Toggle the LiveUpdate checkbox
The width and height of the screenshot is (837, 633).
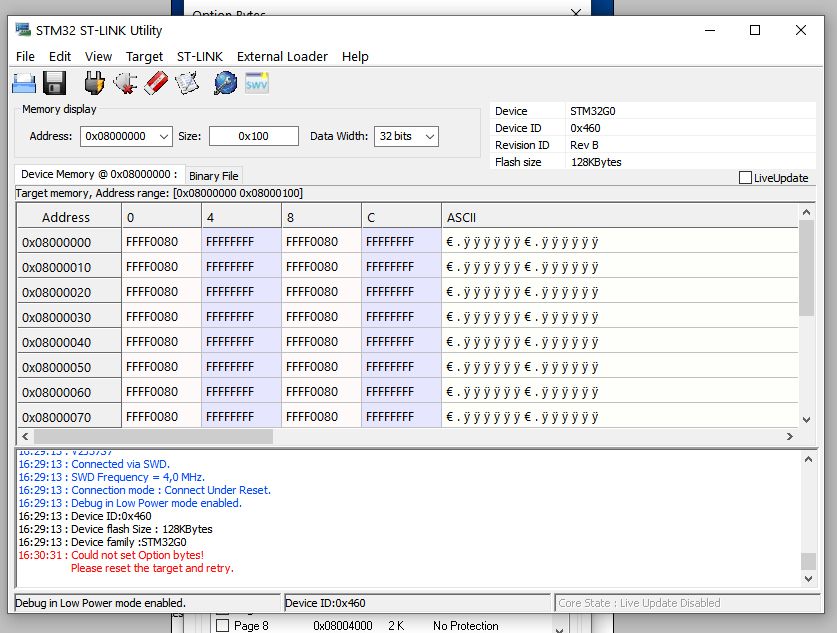[745, 178]
